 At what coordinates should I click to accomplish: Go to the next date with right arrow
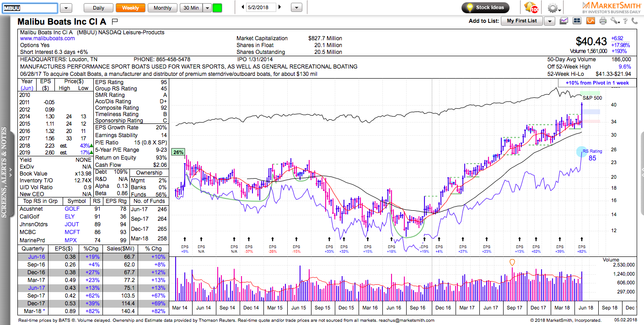click(280, 7)
